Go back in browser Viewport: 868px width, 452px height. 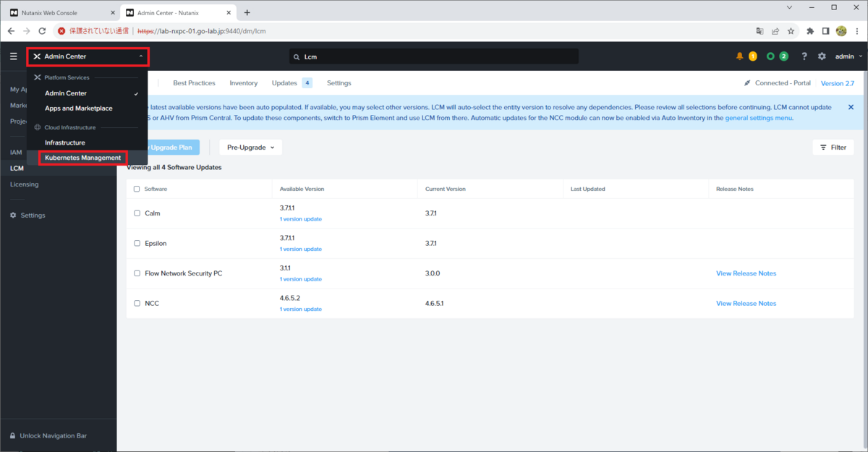click(x=11, y=31)
